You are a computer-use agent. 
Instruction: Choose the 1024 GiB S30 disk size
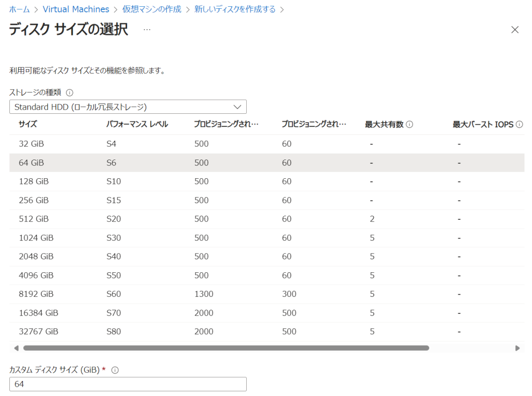[36, 237]
